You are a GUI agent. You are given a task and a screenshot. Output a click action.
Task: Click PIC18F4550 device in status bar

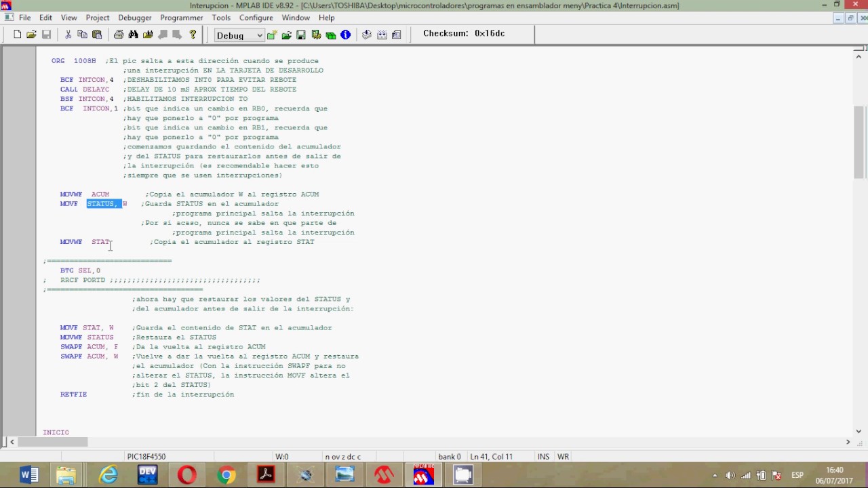click(x=146, y=457)
